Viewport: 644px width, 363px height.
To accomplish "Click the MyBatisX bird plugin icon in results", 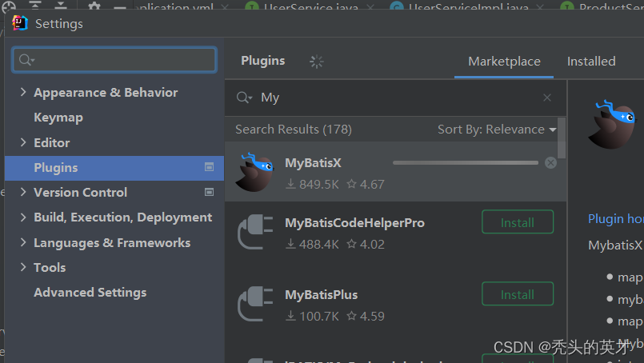I will click(254, 172).
